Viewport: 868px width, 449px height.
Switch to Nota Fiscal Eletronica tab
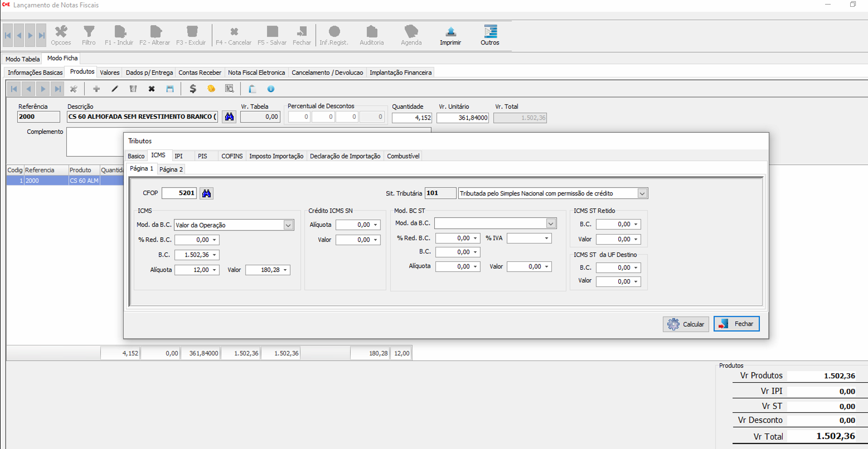(256, 73)
